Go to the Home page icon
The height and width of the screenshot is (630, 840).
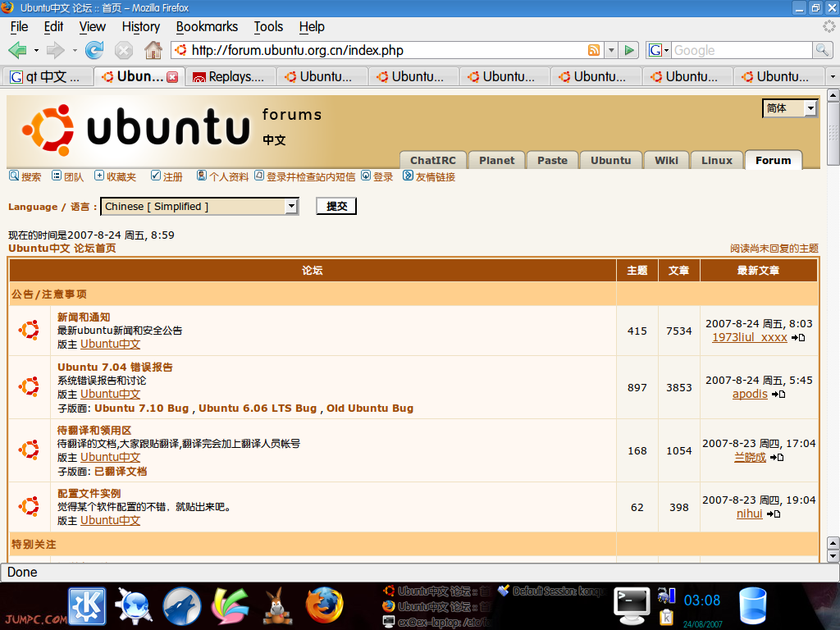[x=153, y=50]
